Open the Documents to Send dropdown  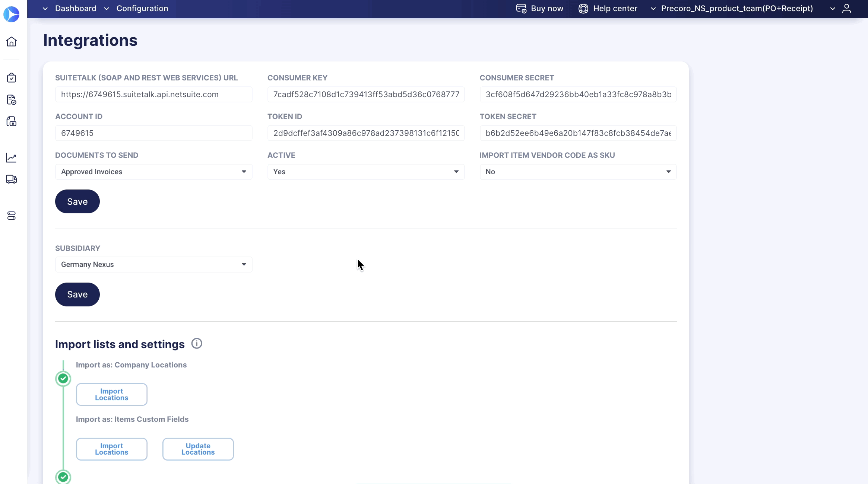point(154,172)
